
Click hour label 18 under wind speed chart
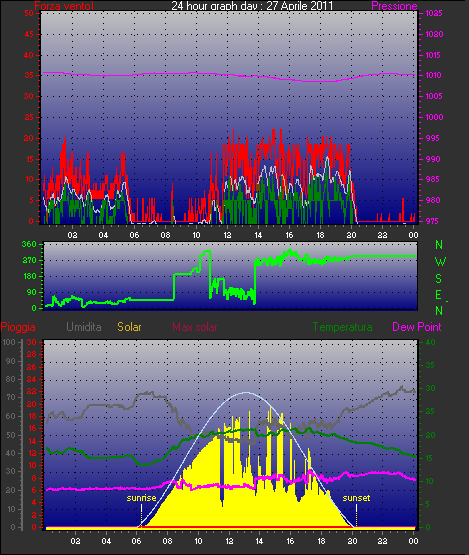(x=320, y=235)
